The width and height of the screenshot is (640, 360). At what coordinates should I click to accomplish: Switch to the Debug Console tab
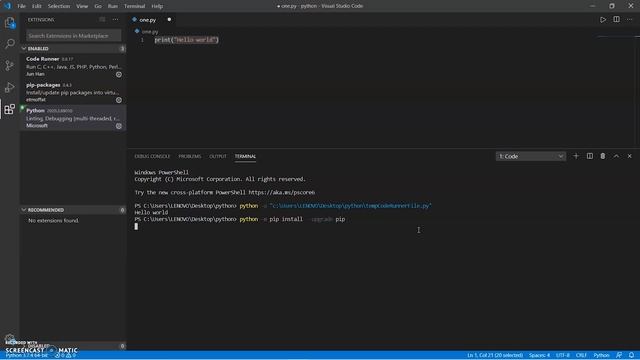click(152, 156)
